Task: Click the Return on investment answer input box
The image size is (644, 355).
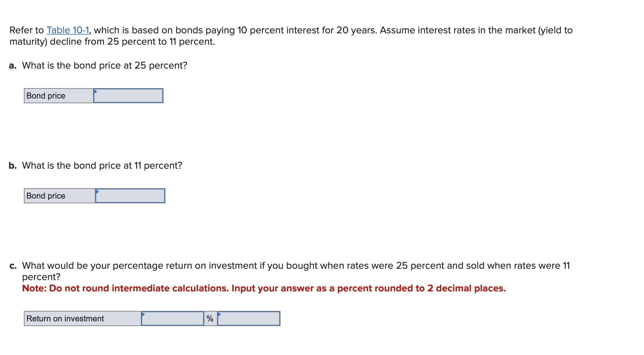Action: point(173,318)
